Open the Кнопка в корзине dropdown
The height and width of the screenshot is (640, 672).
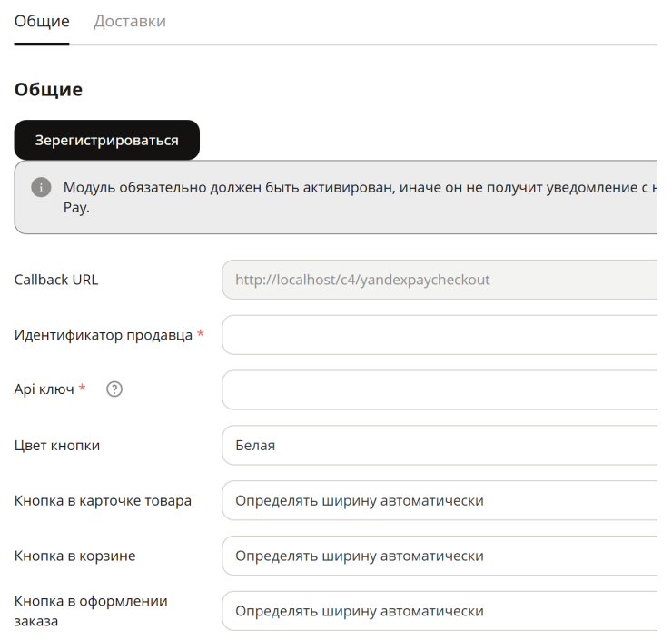(x=440, y=556)
